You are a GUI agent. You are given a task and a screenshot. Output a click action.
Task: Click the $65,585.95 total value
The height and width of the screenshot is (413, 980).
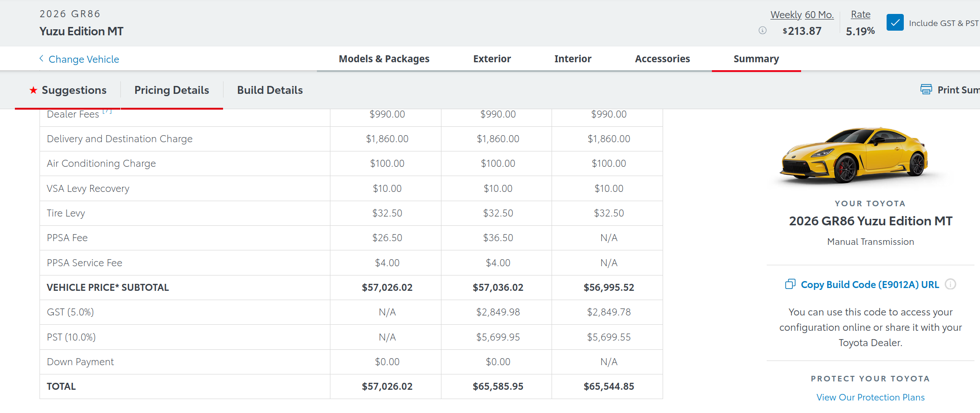point(498,387)
